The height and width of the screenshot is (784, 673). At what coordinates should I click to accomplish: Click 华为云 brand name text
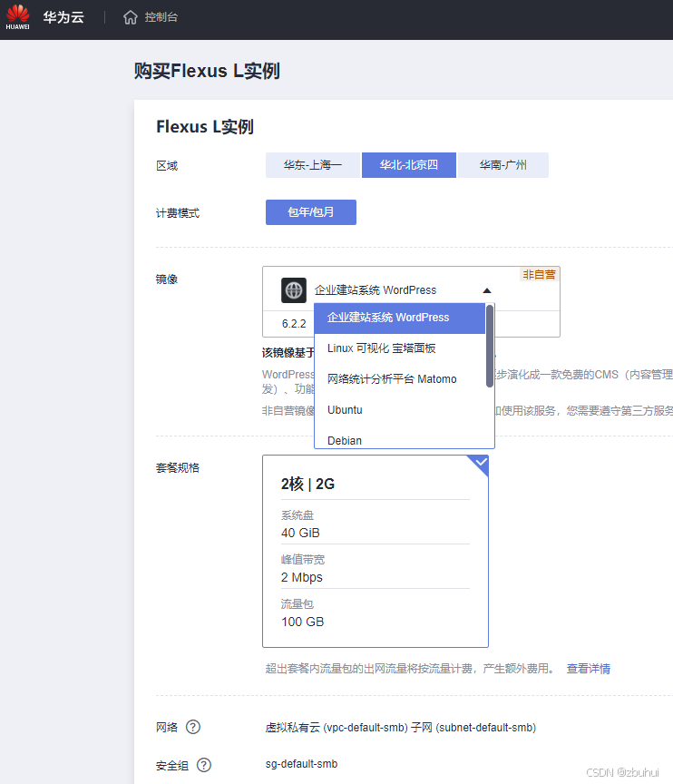pyautogui.click(x=63, y=17)
